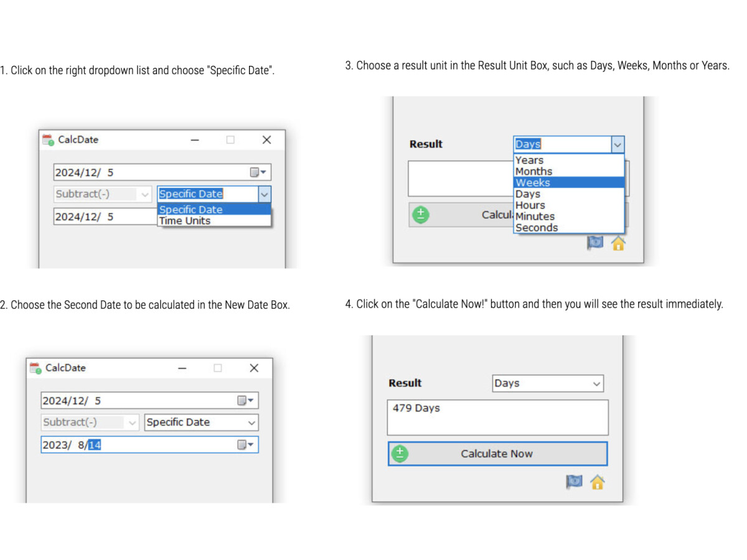This screenshot has height=560, width=747.
Task: Click the flag icon below the open unit list
Action: (595, 243)
